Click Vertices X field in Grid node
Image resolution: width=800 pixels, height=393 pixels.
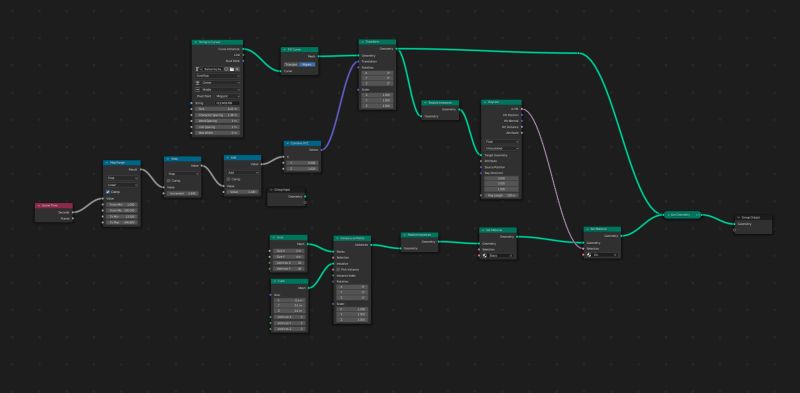(289, 263)
